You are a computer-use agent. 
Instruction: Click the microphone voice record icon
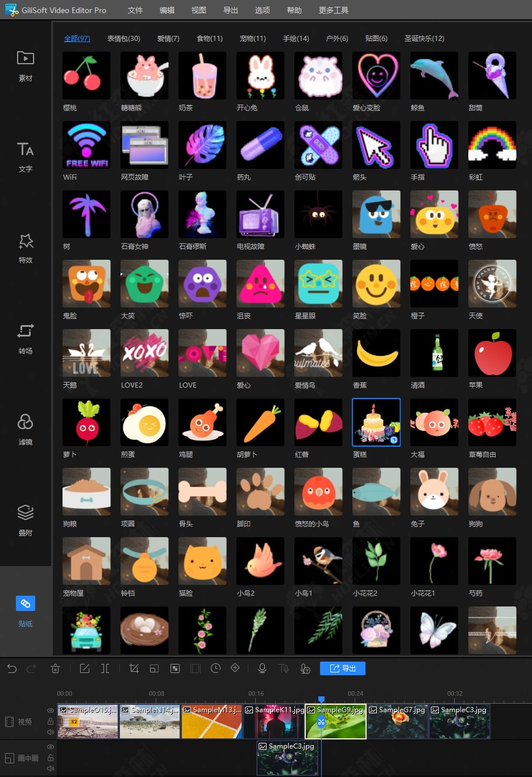pyautogui.click(x=262, y=668)
